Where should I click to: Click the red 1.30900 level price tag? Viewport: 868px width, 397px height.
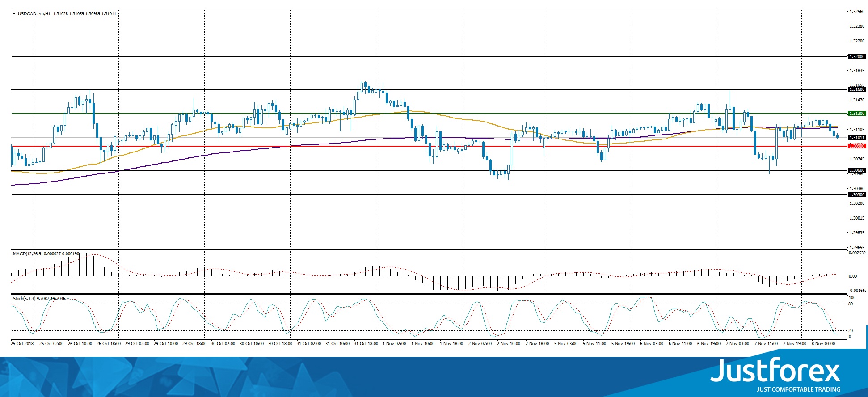coord(857,146)
